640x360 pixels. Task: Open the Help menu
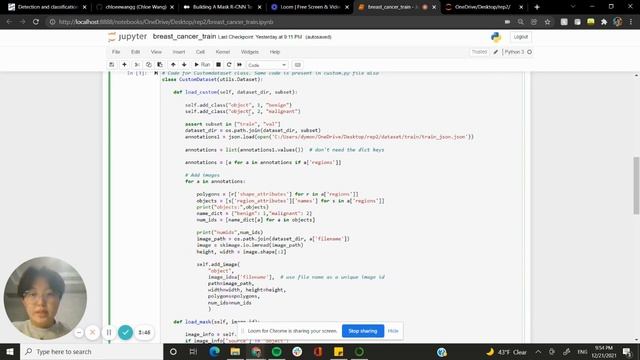[275, 52]
